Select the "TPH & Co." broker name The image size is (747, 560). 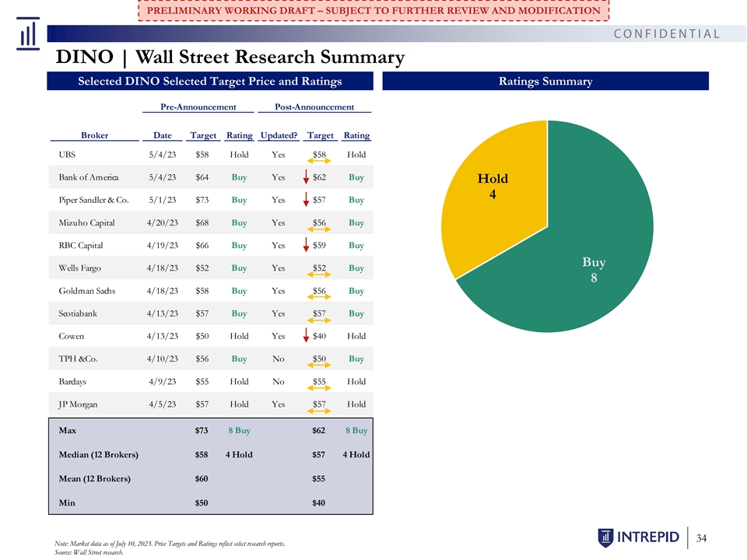pyautogui.click(x=78, y=359)
